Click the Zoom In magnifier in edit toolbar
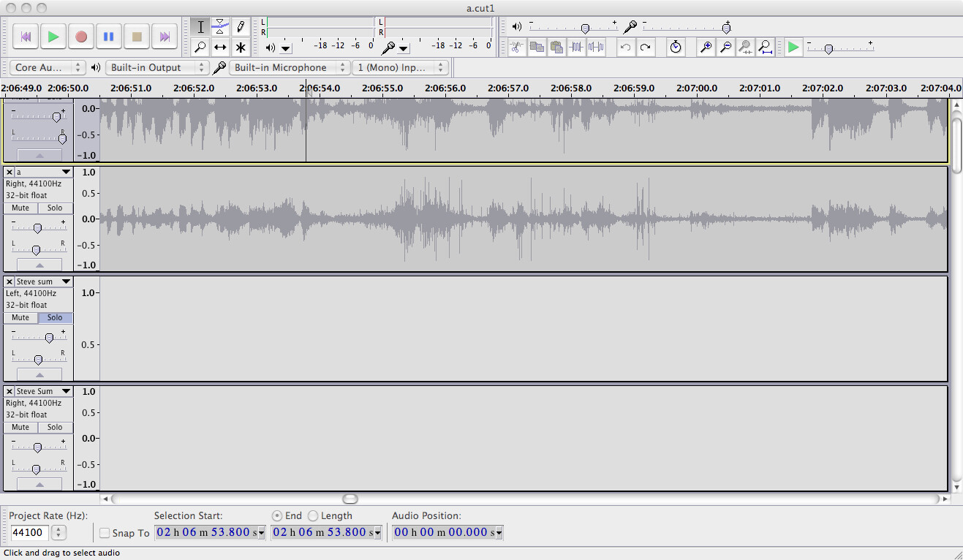963x560 pixels. click(x=706, y=48)
